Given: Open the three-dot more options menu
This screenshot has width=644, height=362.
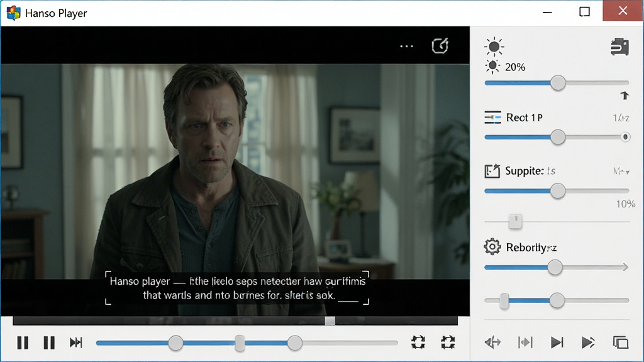Looking at the screenshot, I should coord(407,46).
